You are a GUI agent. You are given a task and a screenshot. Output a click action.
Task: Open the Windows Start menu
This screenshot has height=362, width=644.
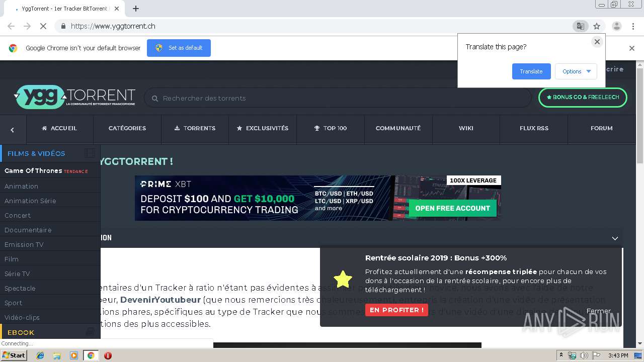pos(14,355)
